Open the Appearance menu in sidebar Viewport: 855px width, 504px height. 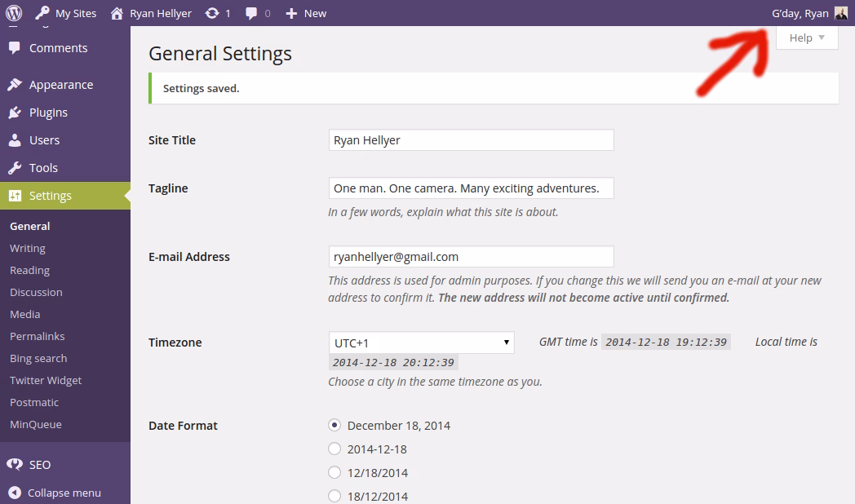click(60, 85)
